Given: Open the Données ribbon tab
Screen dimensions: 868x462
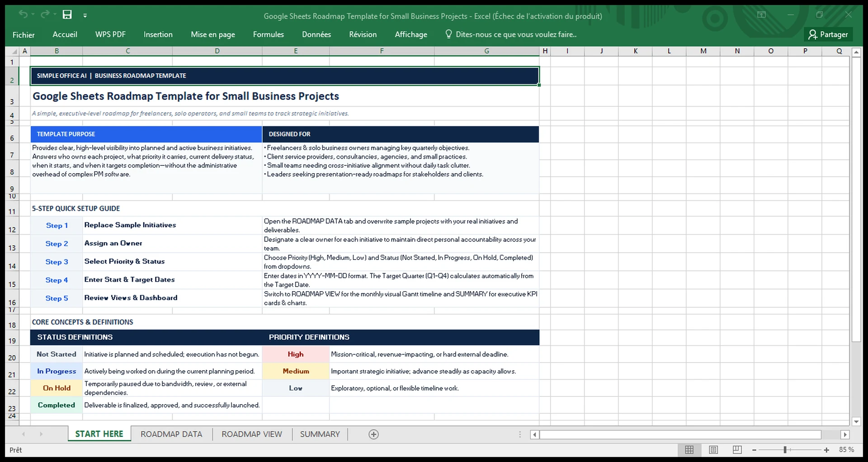Looking at the screenshot, I should (316, 34).
